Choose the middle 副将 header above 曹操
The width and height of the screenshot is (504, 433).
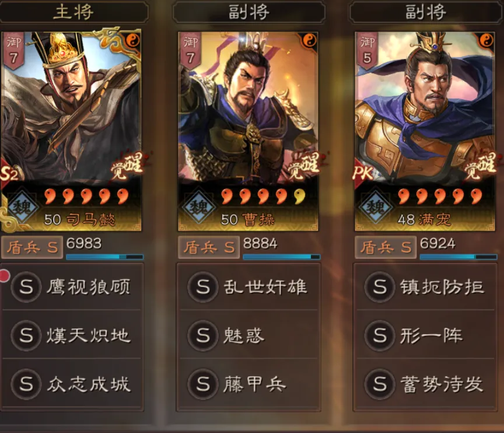[x=249, y=12]
